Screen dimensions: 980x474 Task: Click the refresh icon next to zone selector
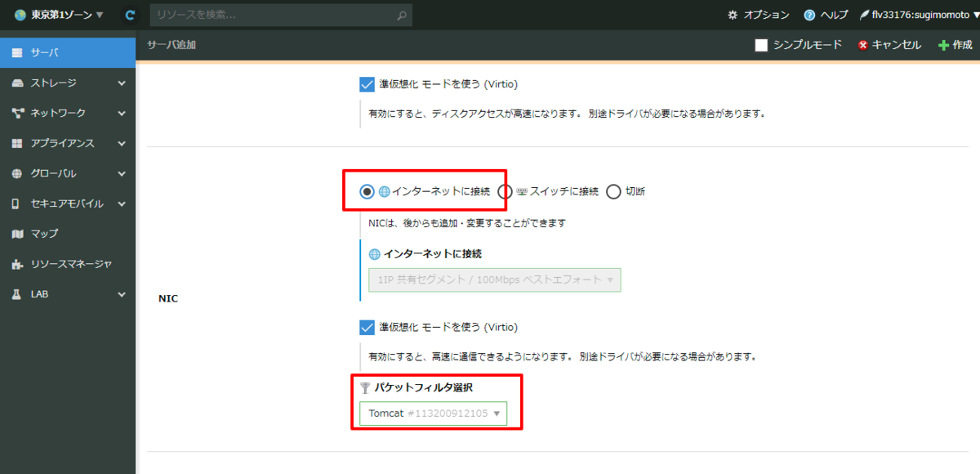click(x=129, y=15)
